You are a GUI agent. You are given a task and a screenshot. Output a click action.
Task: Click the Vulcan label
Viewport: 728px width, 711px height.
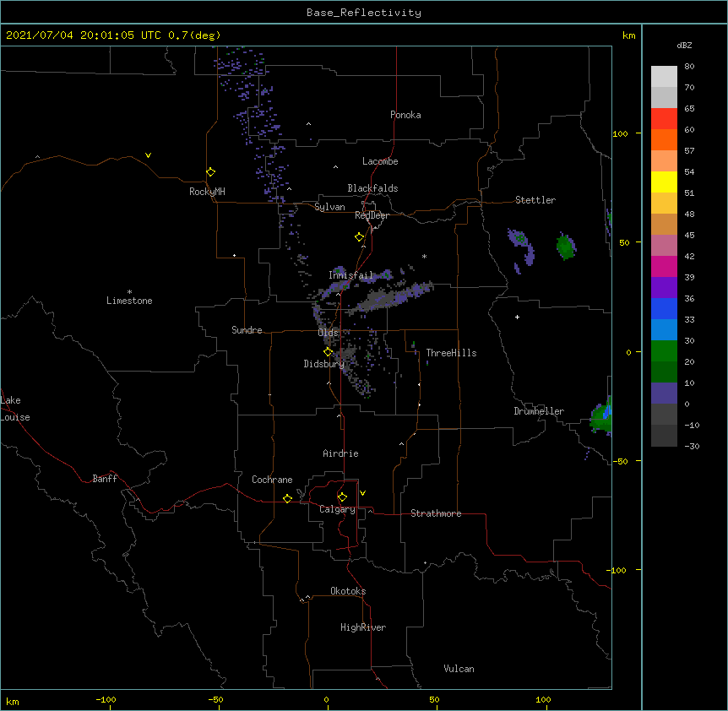pos(459,669)
